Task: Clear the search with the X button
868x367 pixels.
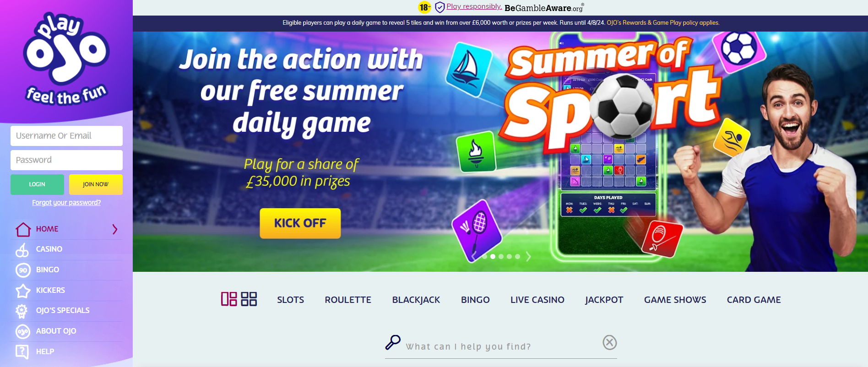Action: [610, 342]
